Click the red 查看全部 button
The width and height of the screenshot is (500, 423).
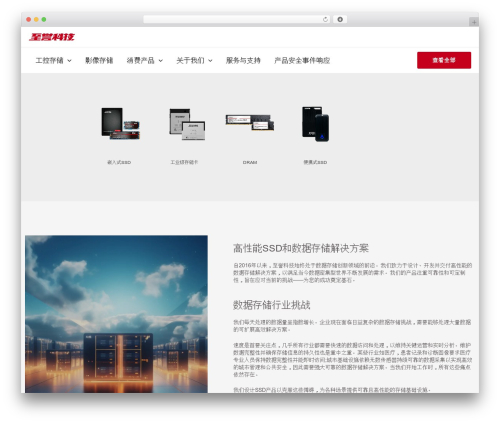pyautogui.click(x=444, y=60)
